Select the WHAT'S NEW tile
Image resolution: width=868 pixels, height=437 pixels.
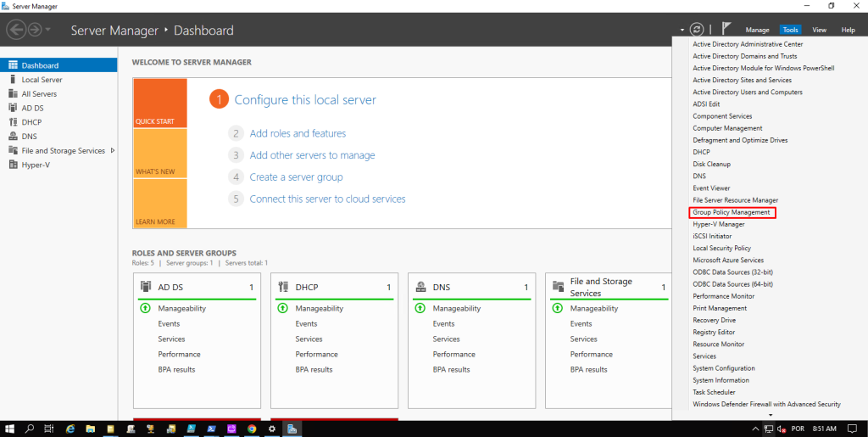(x=160, y=154)
